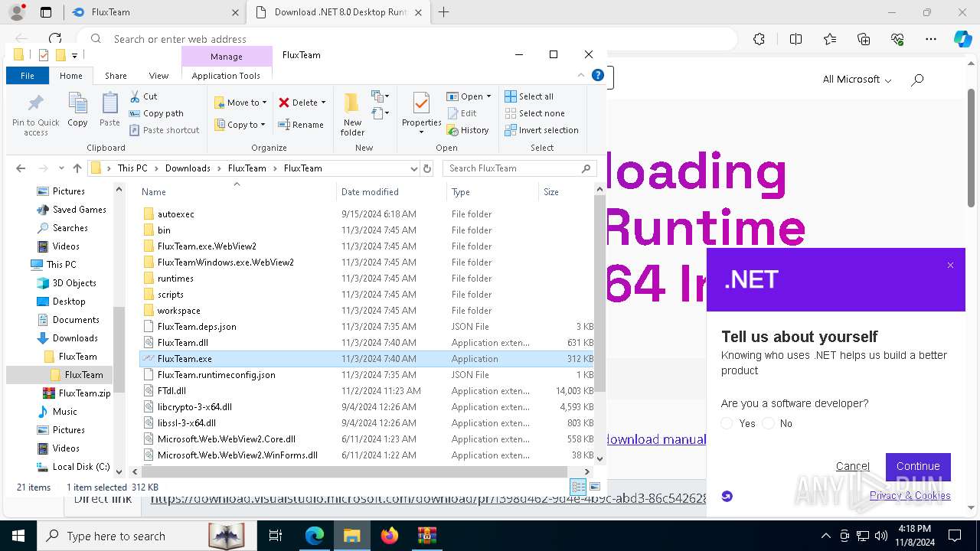This screenshot has width=980, height=551.
Task: Click Select none in ribbon
Action: tap(534, 113)
